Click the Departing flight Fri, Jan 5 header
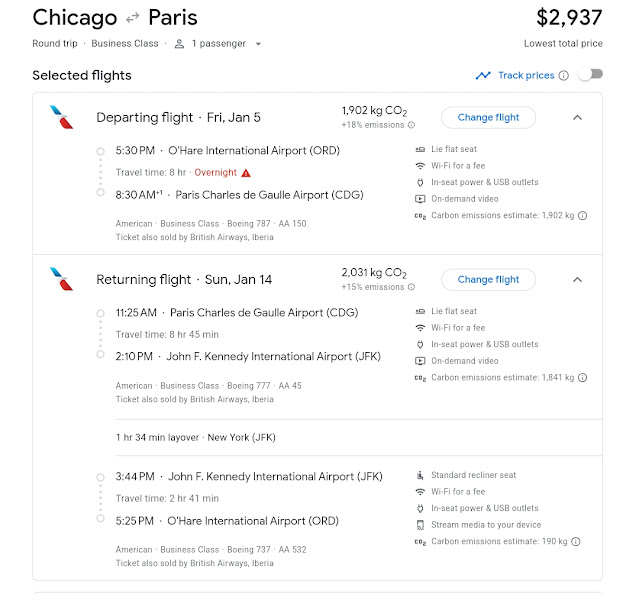Viewport: 639px width, 594px height. [x=178, y=117]
